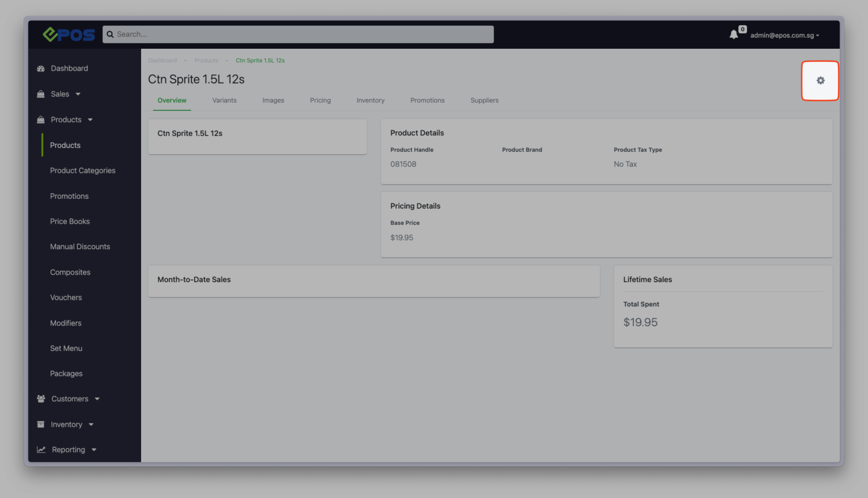Click the Products bag icon in sidebar

tap(41, 120)
